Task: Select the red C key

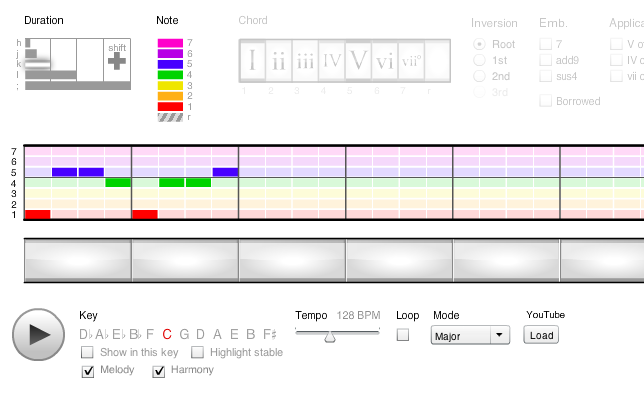Action: 167,334
